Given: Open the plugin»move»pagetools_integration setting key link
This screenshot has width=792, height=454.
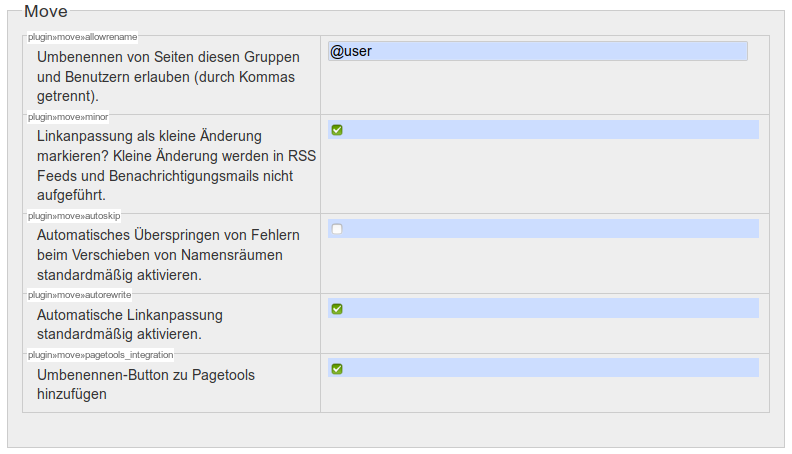Looking at the screenshot, I should pos(100,355).
